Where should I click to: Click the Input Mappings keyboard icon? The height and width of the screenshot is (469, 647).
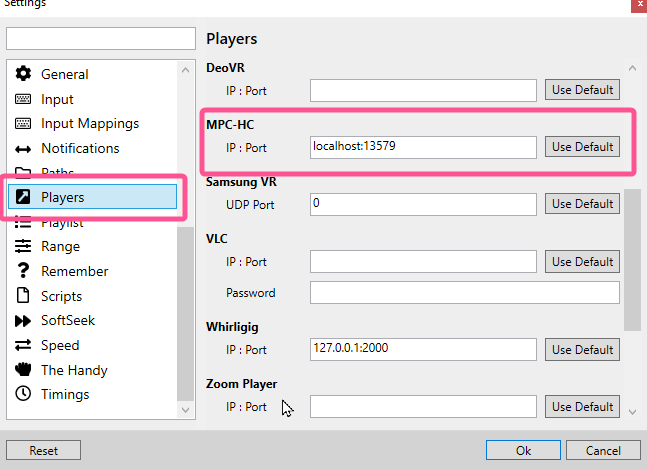[23, 123]
